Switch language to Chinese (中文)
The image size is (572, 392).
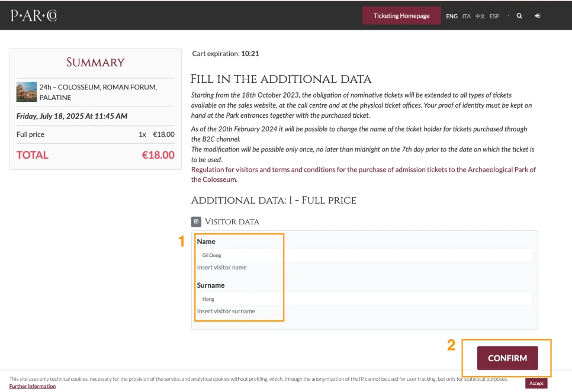480,17
